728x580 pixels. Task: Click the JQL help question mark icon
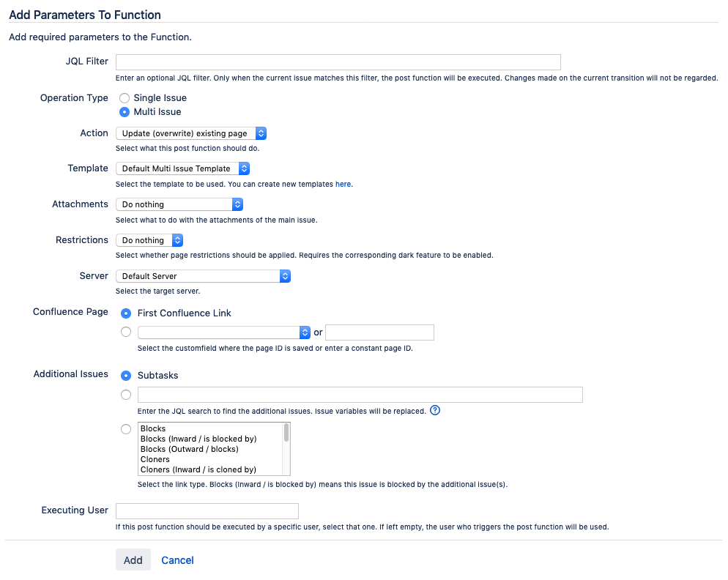click(x=435, y=411)
